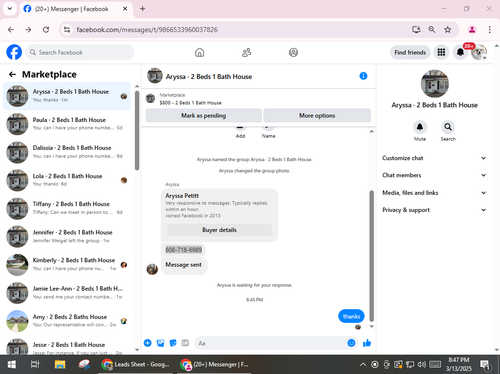Click More options button

click(x=317, y=116)
